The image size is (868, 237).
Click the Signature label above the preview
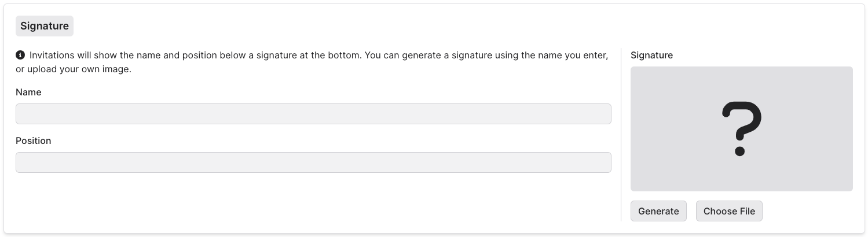tap(651, 55)
